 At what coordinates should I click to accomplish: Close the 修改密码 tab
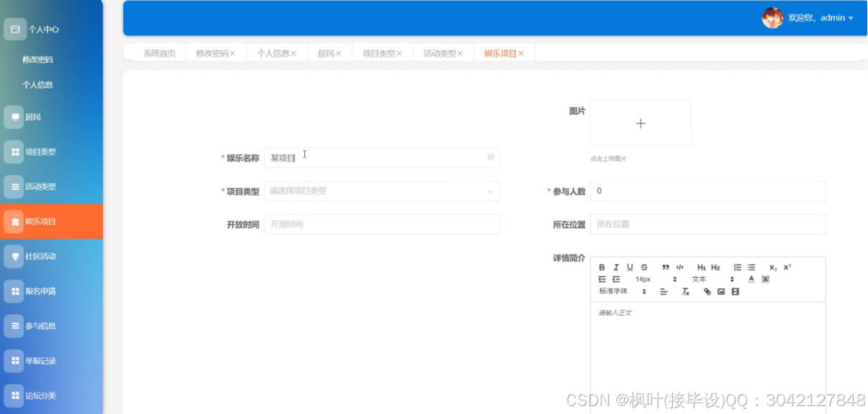tap(232, 53)
